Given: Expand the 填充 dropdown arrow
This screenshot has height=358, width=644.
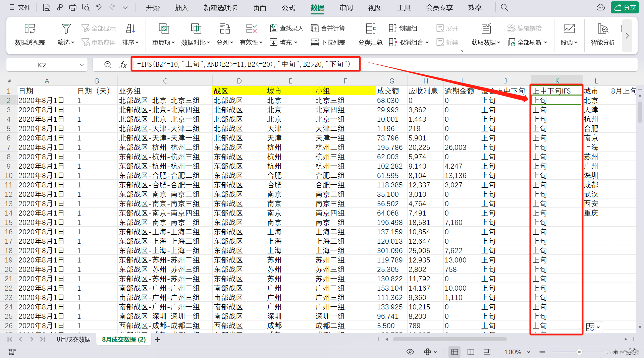Looking at the screenshot, I should (296, 43).
